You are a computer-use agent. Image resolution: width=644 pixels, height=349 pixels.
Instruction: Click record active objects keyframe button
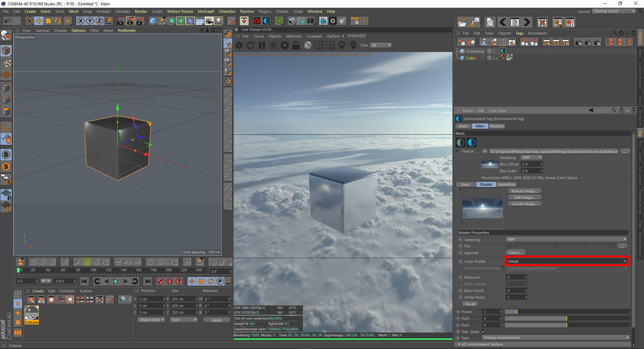(x=160, y=281)
